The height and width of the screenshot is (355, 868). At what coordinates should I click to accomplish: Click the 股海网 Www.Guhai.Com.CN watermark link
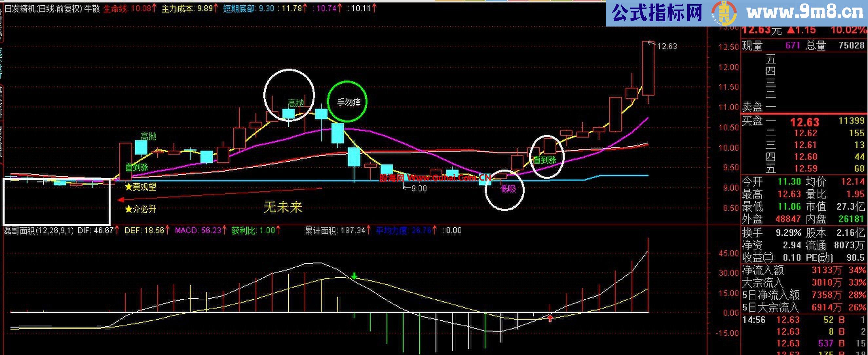coord(435,177)
